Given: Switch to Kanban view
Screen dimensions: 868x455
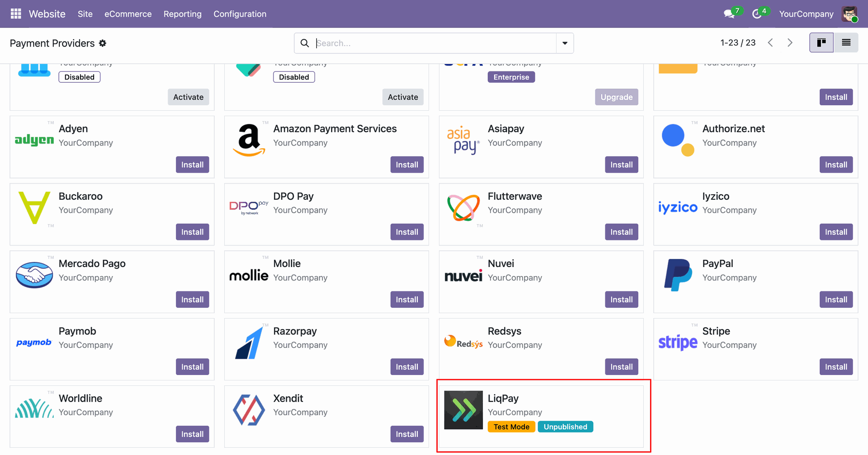Looking at the screenshot, I should point(821,43).
